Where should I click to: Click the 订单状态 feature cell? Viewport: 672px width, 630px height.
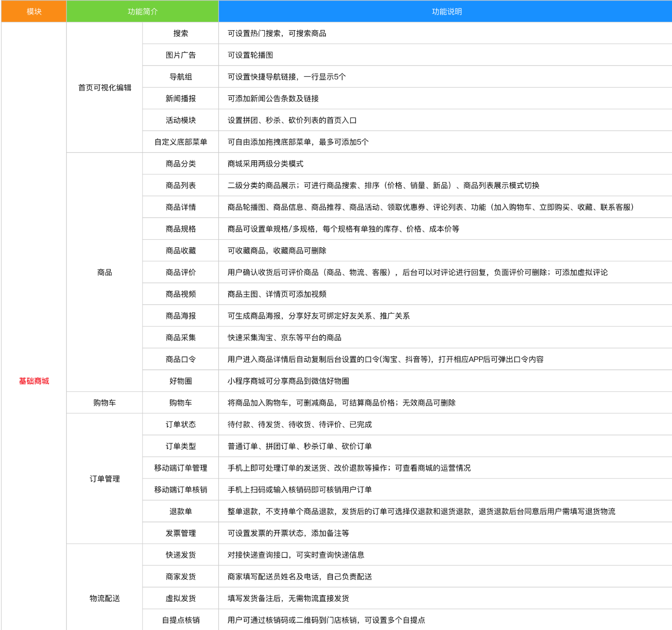181,424
